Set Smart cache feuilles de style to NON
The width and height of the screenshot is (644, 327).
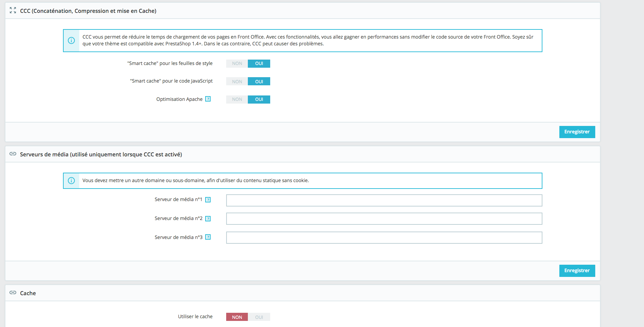click(x=237, y=64)
